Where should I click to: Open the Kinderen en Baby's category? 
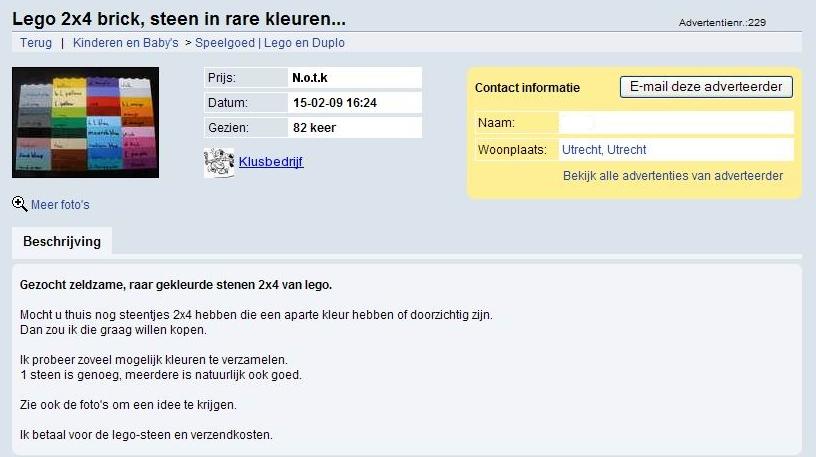125,43
